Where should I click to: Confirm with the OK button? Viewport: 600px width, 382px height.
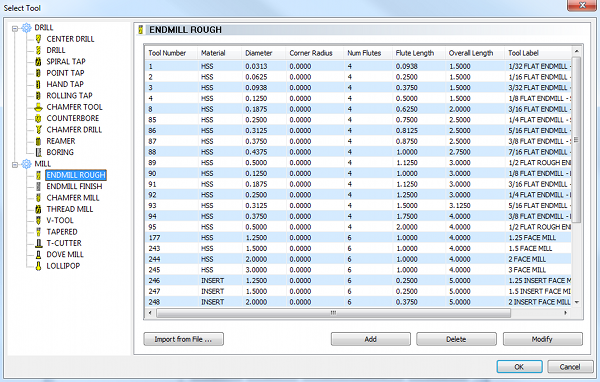click(519, 367)
